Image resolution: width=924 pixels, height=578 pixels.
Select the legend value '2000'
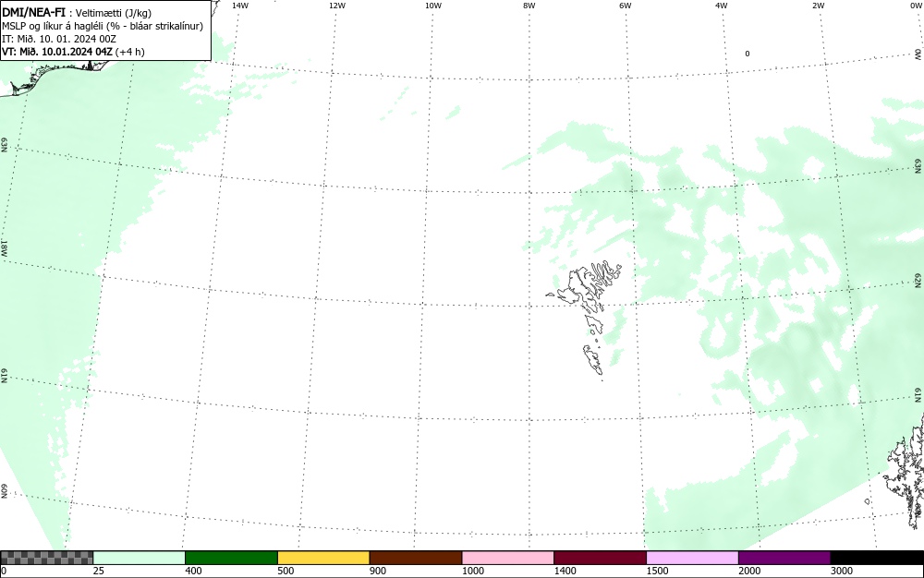(749, 571)
